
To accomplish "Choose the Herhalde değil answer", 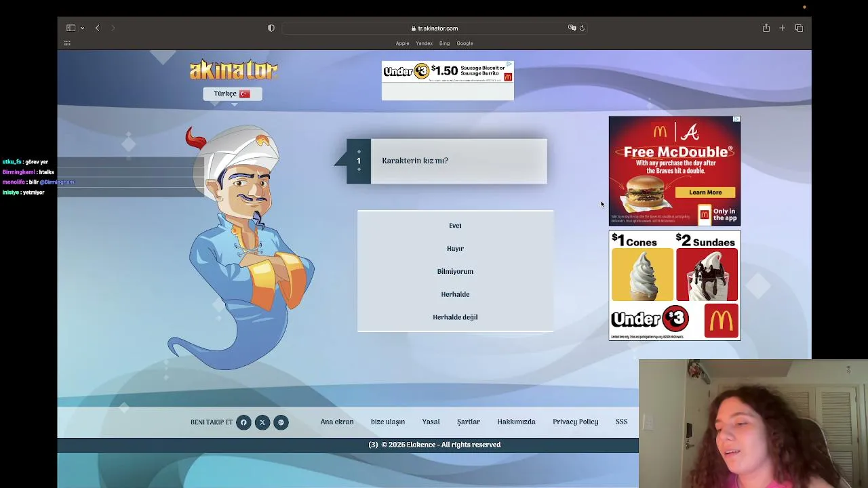I will (x=455, y=317).
